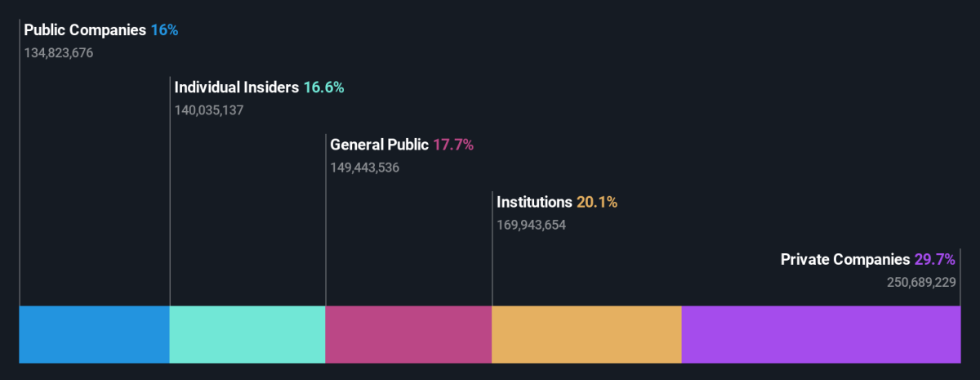Click the share count 149,443,536

click(x=364, y=168)
